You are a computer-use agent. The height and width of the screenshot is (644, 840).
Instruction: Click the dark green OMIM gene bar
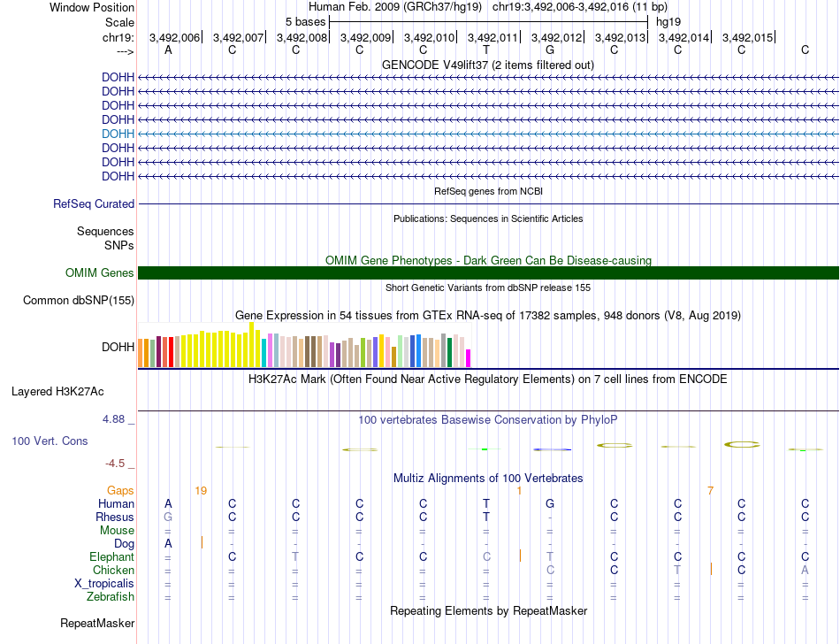pos(488,272)
